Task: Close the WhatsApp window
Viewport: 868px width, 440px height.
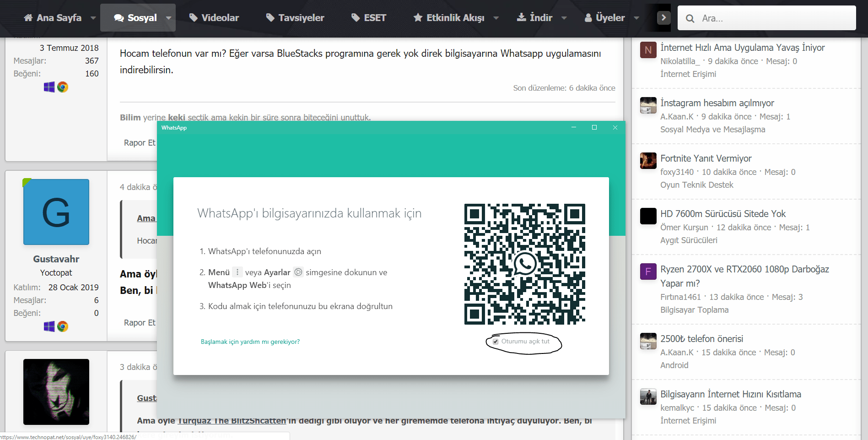Action: click(x=615, y=127)
